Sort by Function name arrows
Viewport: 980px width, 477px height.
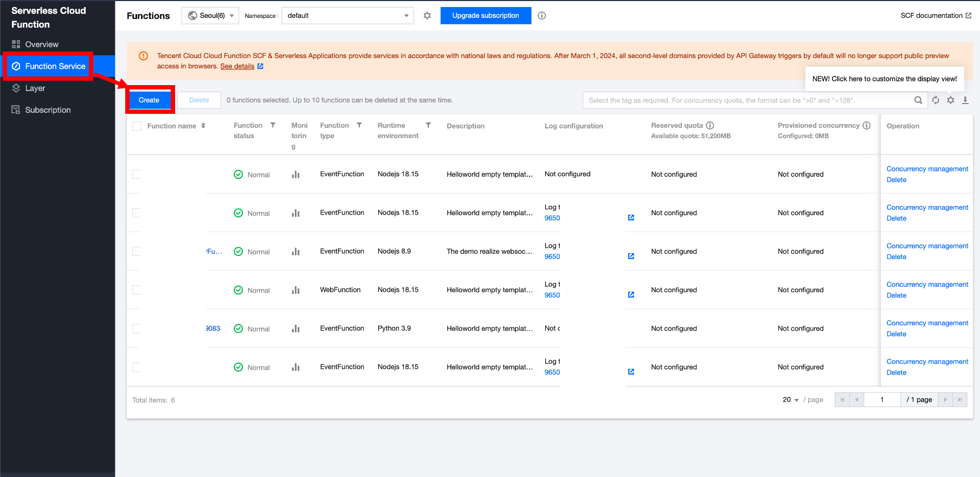203,126
